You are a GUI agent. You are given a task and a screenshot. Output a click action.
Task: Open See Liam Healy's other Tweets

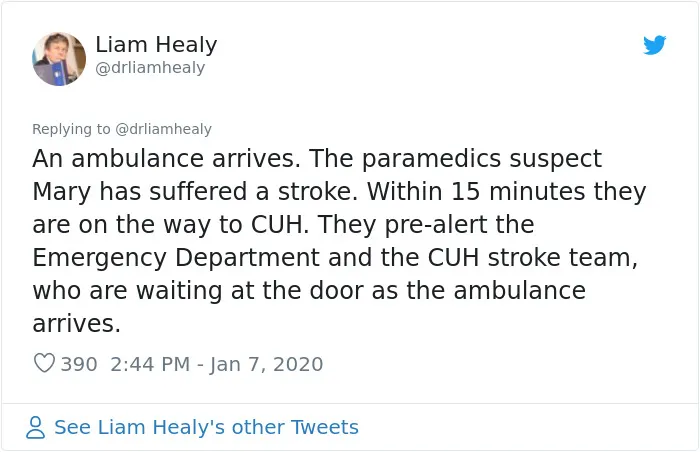(206, 427)
